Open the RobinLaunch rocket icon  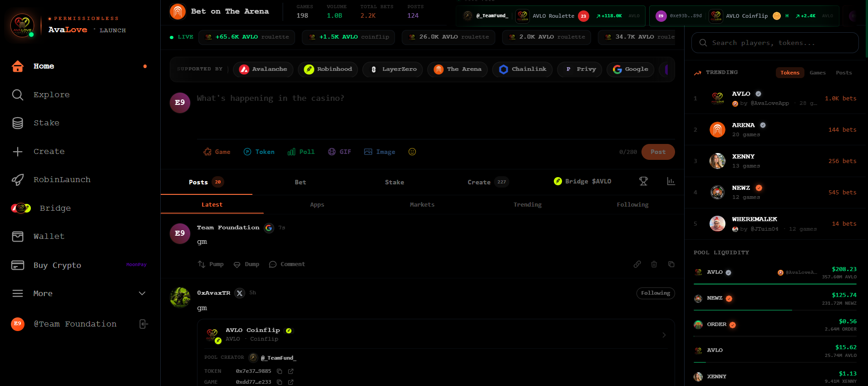pyautogui.click(x=18, y=180)
